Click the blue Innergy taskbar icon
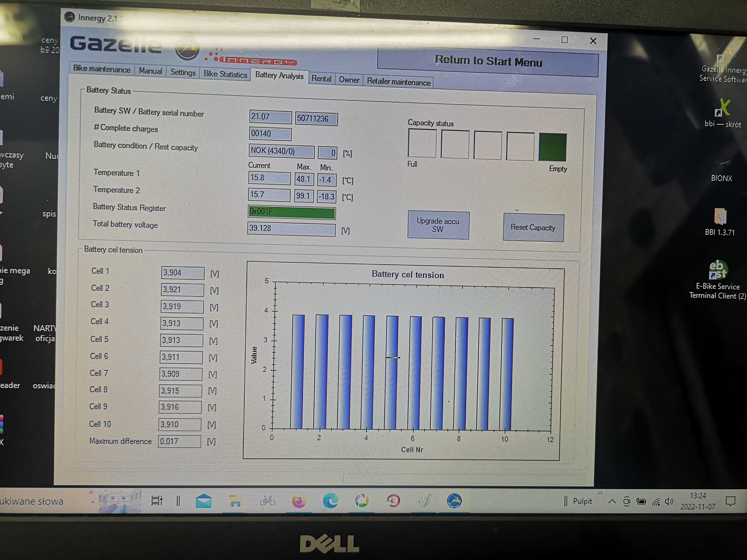 [x=454, y=501]
